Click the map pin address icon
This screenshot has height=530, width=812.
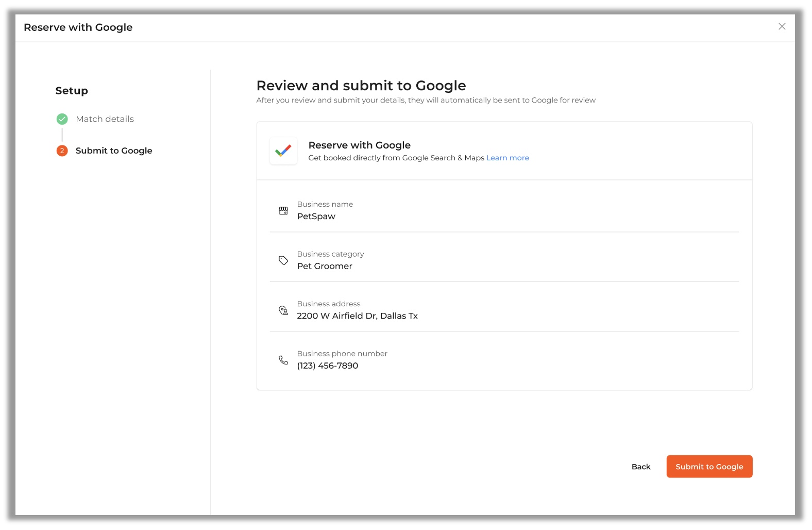click(x=283, y=310)
